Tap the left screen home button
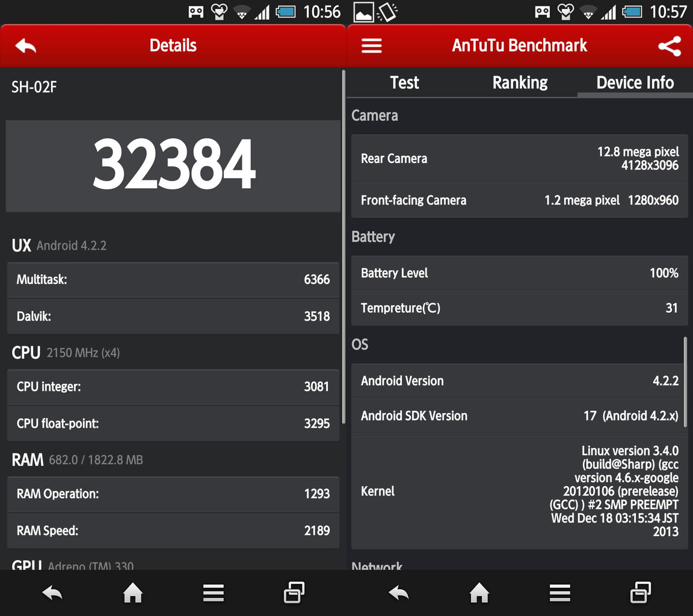Screen dimensions: 693x616 click(132, 593)
